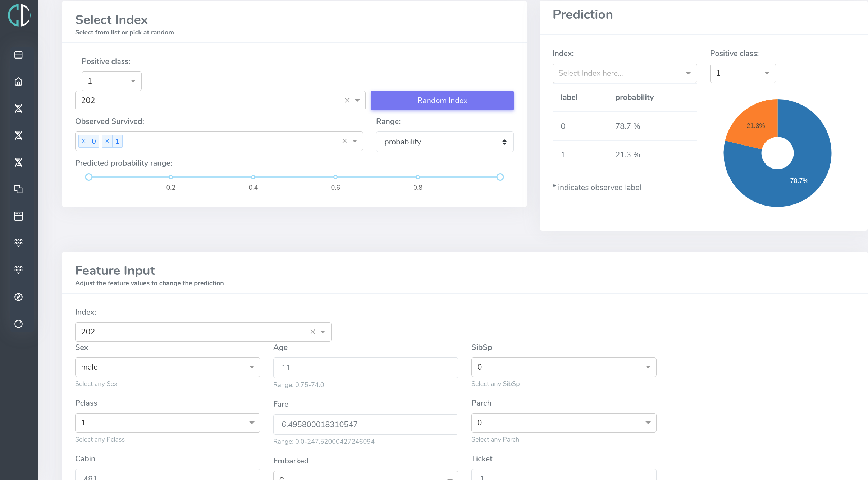Click the calendar icon in sidebar
The width and height of the screenshot is (868, 480).
click(18, 55)
